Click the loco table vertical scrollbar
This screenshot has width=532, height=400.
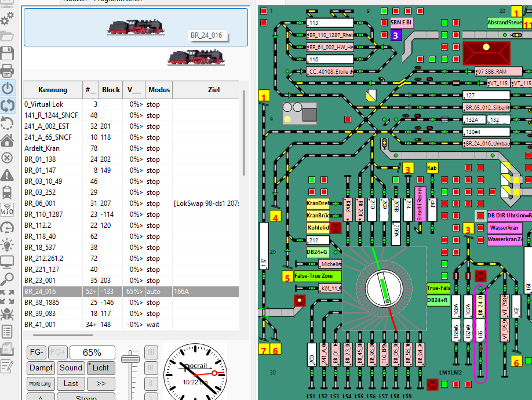[244, 132]
